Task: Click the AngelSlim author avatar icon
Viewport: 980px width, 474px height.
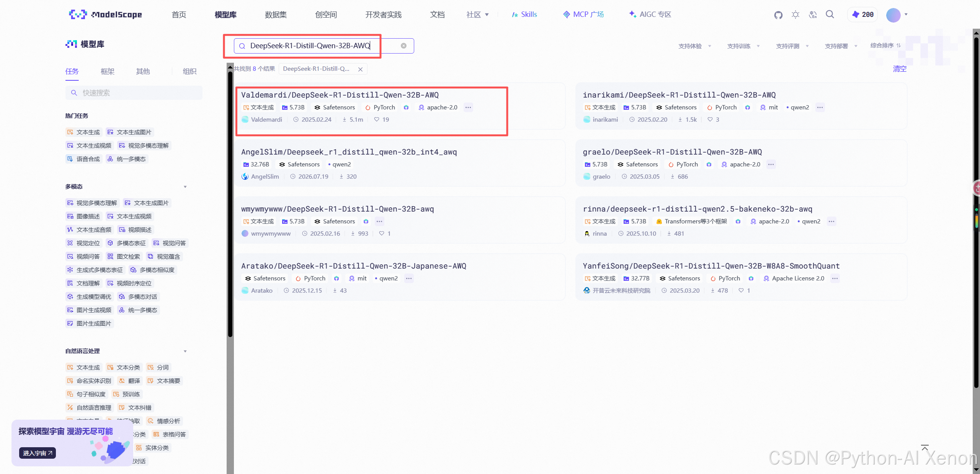Action: click(x=245, y=177)
